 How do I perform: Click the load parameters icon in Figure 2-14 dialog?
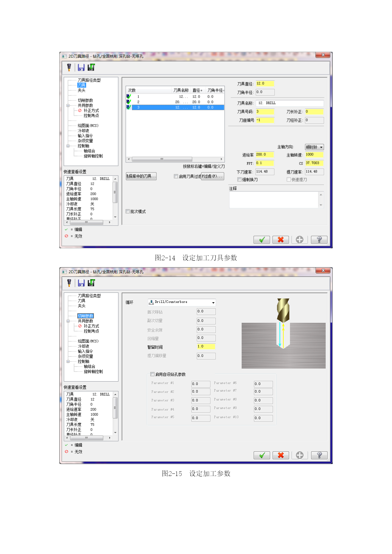pos(91,67)
